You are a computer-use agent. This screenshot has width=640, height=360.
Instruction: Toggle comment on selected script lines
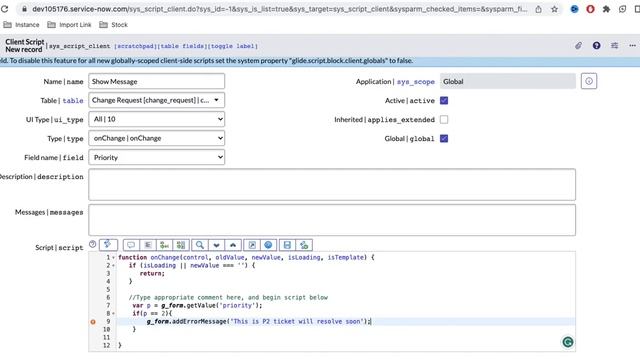coord(131,245)
